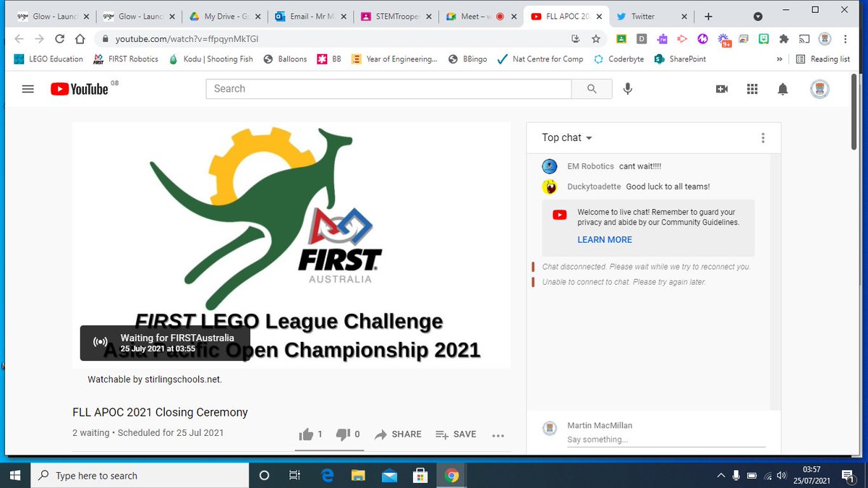868x488 pixels.
Task: Click the YouTube search input field
Action: coord(389,89)
